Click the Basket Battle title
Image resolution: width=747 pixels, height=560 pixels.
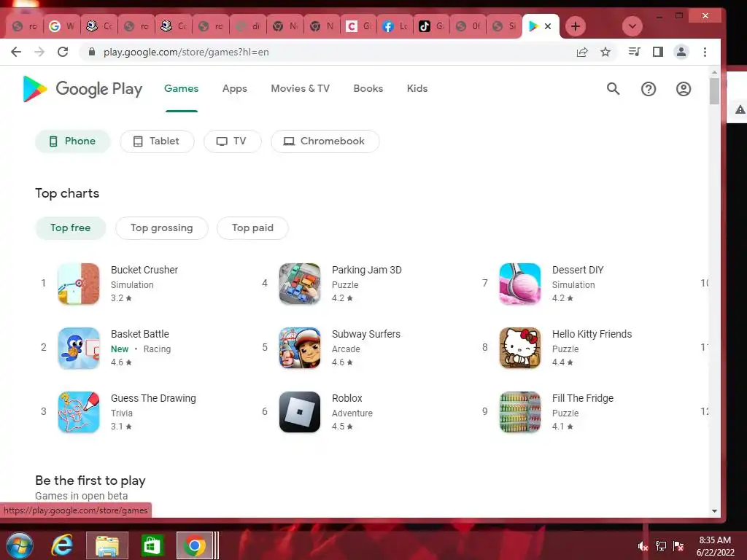point(140,334)
